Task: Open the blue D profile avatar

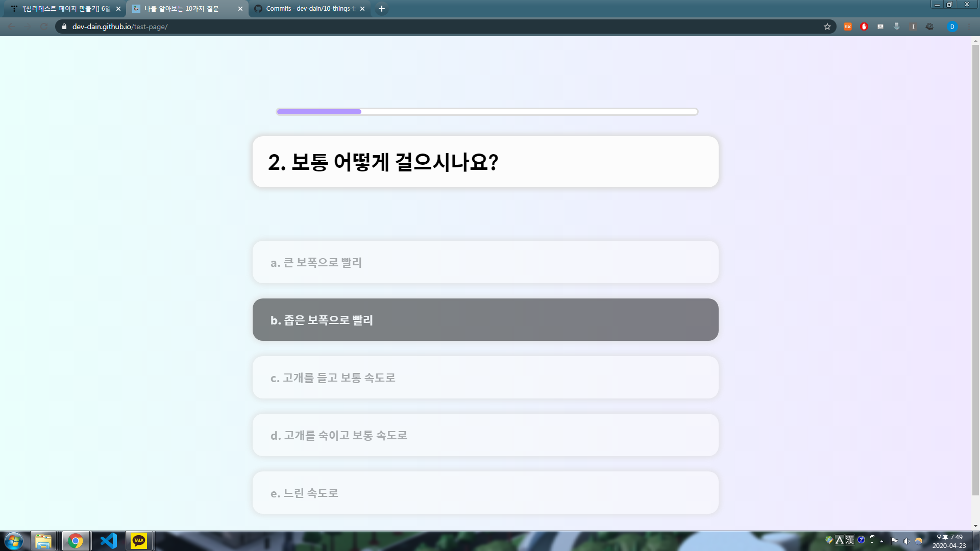Action: [x=952, y=27]
